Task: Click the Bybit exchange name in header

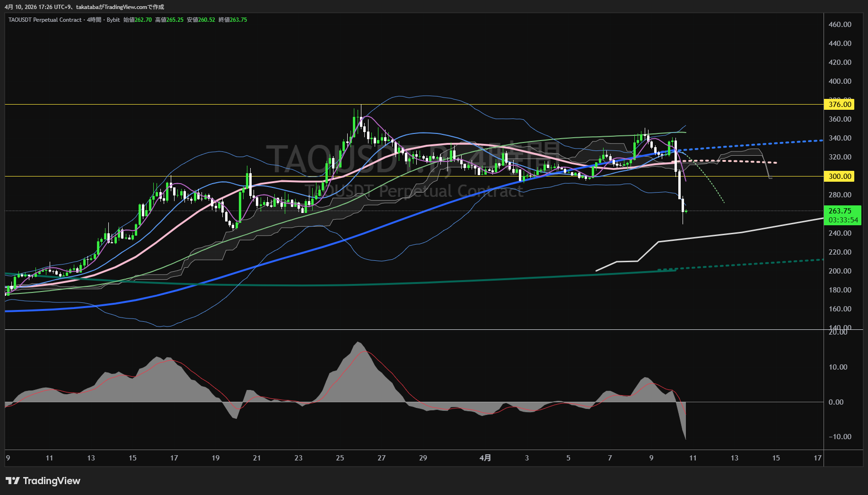Action: pos(113,20)
